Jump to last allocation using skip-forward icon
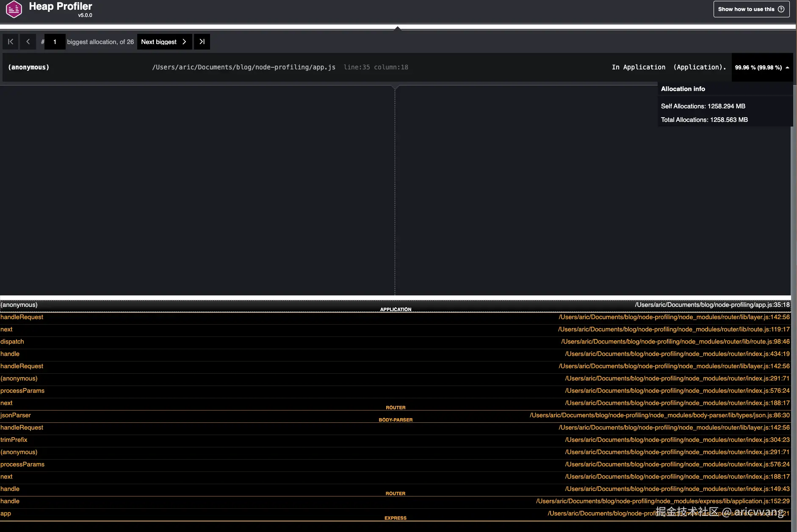This screenshot has height=532, width=797. click(202, 41)
